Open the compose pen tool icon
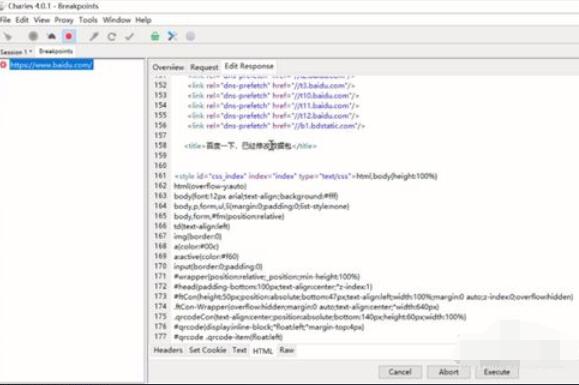The height and width of the screenshot is (385, 579). [94, 36]
